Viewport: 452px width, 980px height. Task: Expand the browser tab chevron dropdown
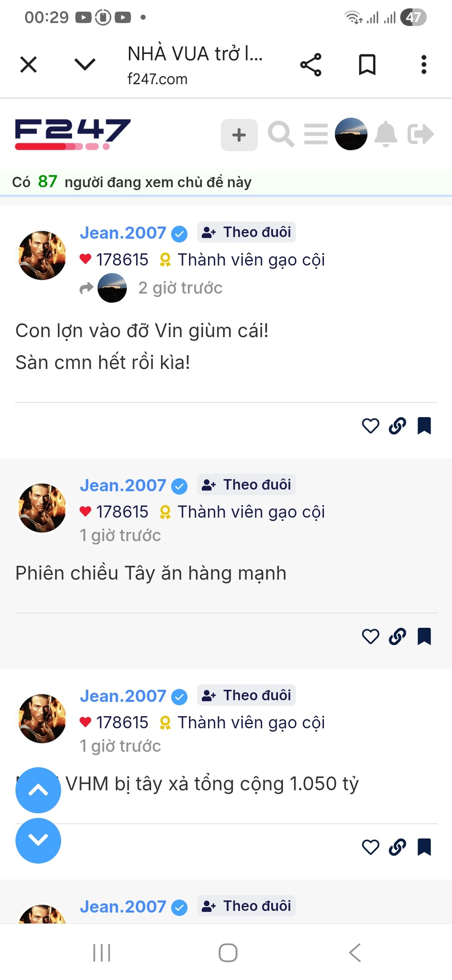(x=85, y=64)
